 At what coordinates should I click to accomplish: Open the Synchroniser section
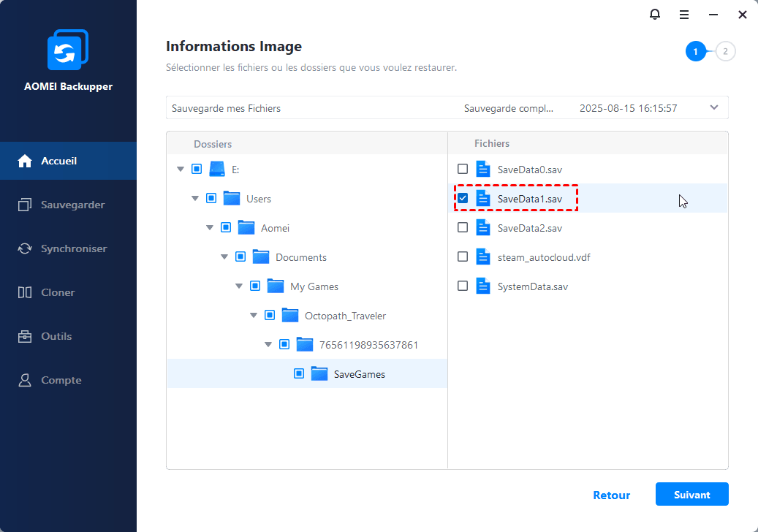(68, 248)
